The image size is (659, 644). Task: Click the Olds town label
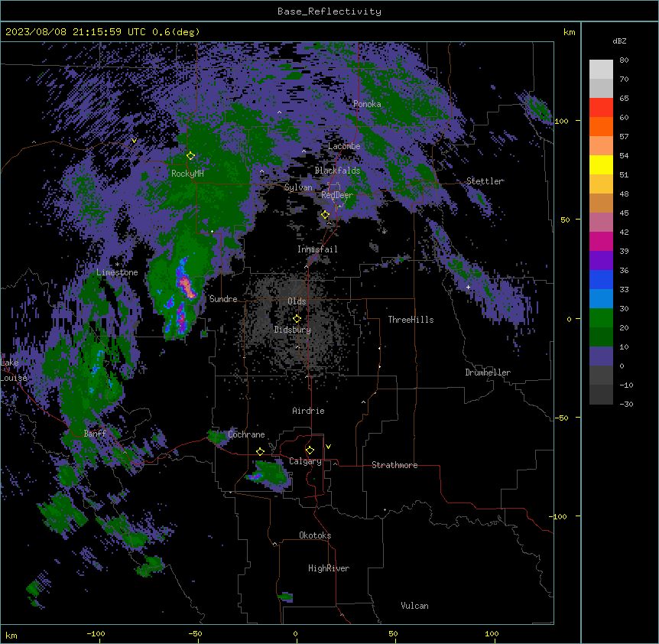[297, 301]
